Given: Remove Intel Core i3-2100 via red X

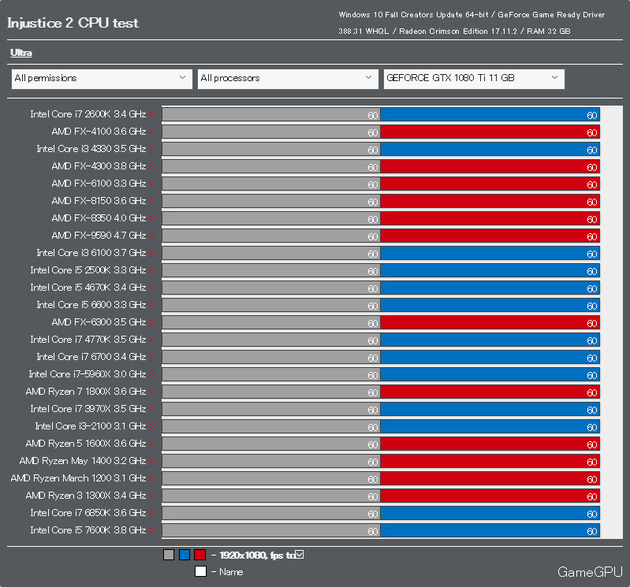Looking at the screenshot, I should [x=152, y=427].
